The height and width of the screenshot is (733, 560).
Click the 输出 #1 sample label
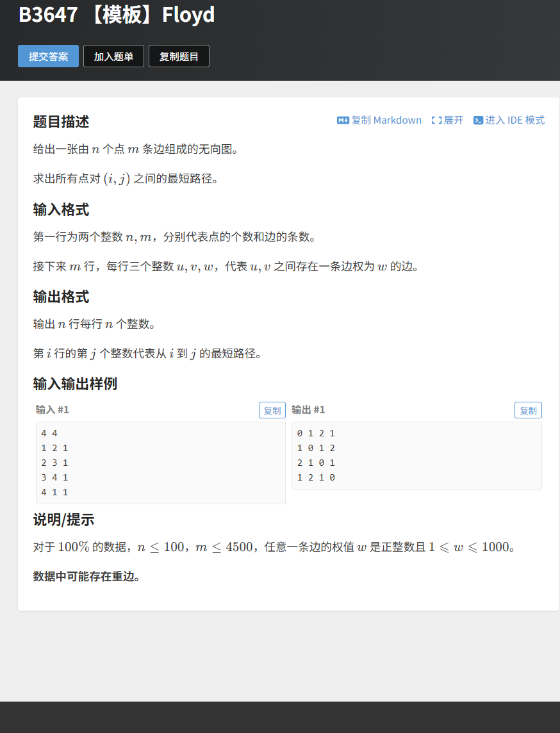tap(309, 409)
